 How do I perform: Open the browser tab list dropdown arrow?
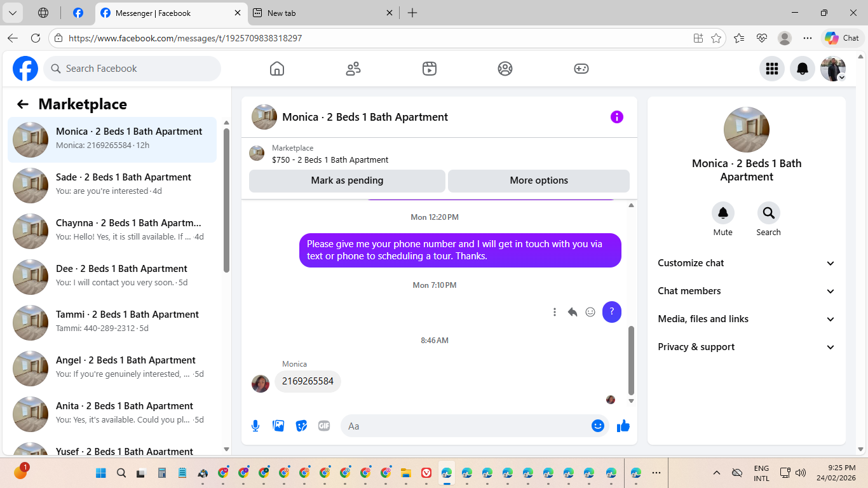tap(13, 13)
